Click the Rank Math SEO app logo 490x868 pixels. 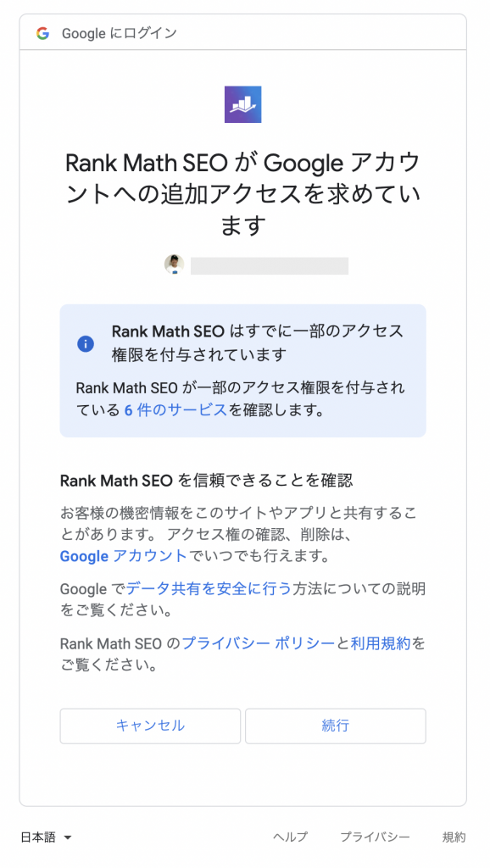click(242, 104)
